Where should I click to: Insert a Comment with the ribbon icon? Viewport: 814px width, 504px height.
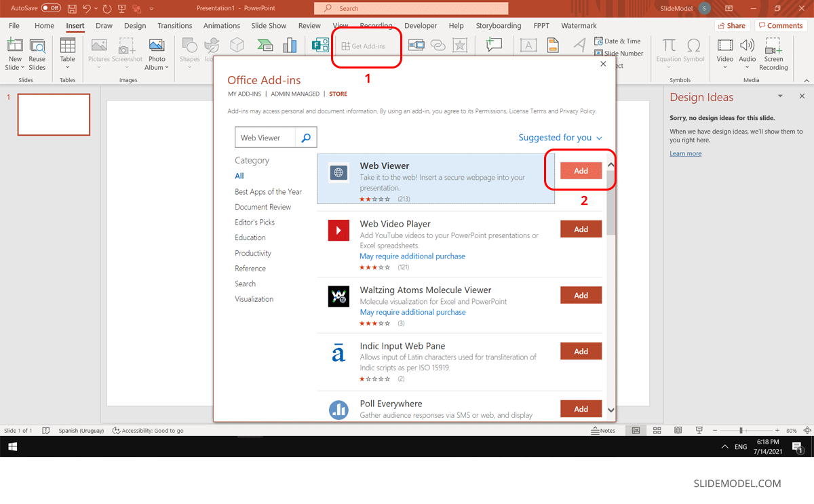(x=494, y=45)
